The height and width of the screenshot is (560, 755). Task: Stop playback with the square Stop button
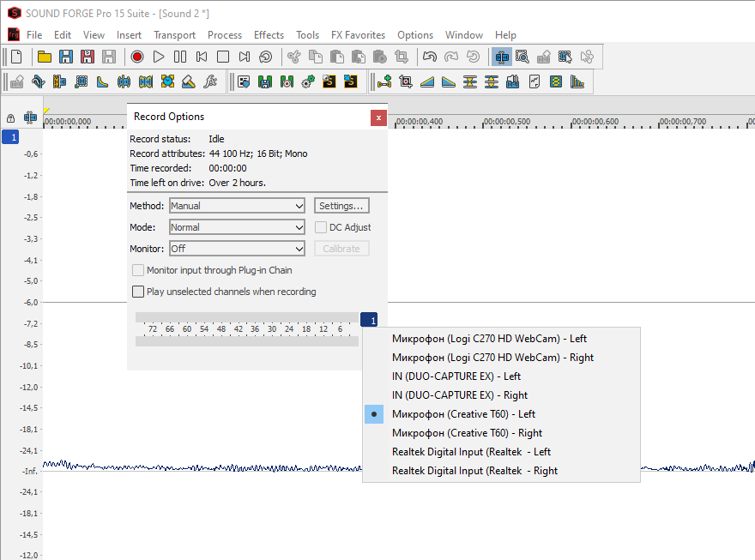223,57
